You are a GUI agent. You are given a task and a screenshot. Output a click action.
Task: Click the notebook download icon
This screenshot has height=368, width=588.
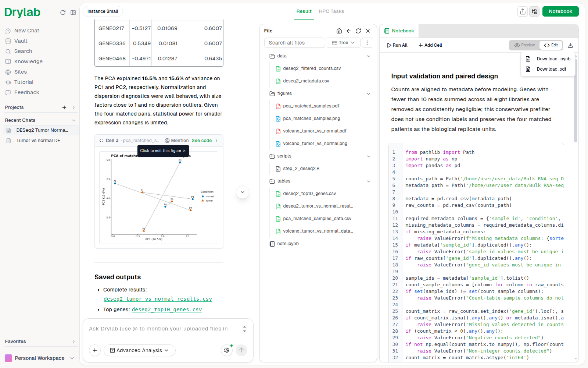(x=570, y=45)
